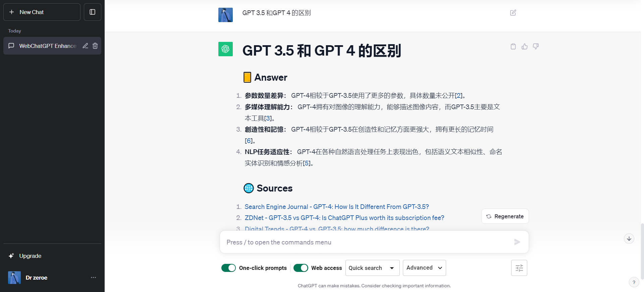
Task: Click the Dr zeroe profile avatar in sidebar
Action: coord(14,278)
